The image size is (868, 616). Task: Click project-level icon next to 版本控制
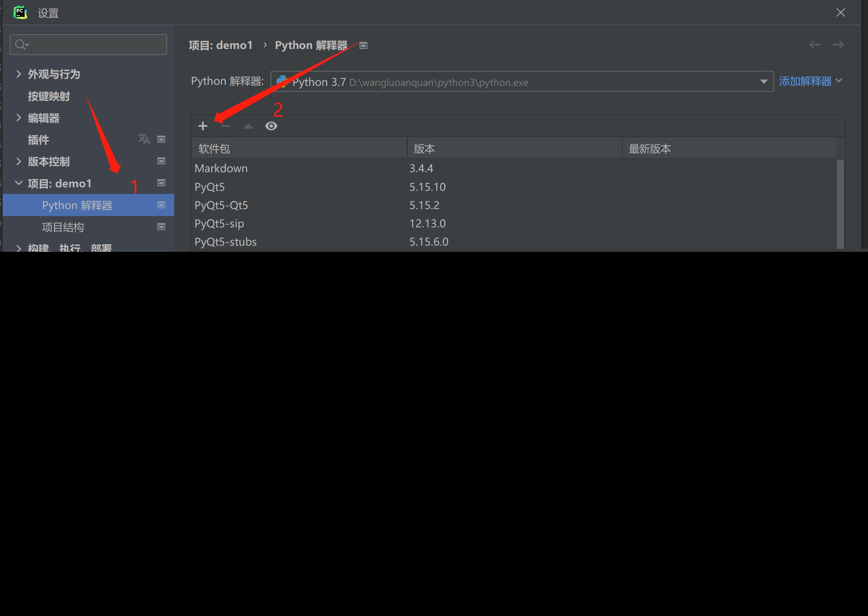pyautogui.click(x=161, y=161)
